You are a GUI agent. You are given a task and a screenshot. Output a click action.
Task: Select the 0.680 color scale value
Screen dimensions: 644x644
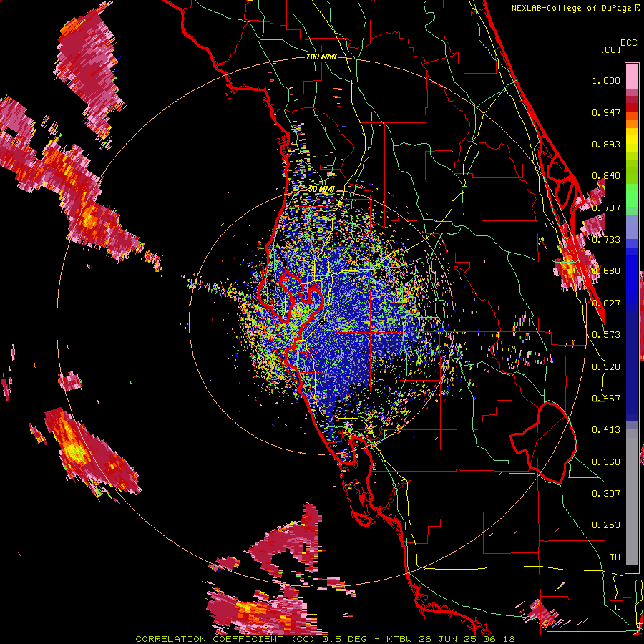[x=606, y=271]
